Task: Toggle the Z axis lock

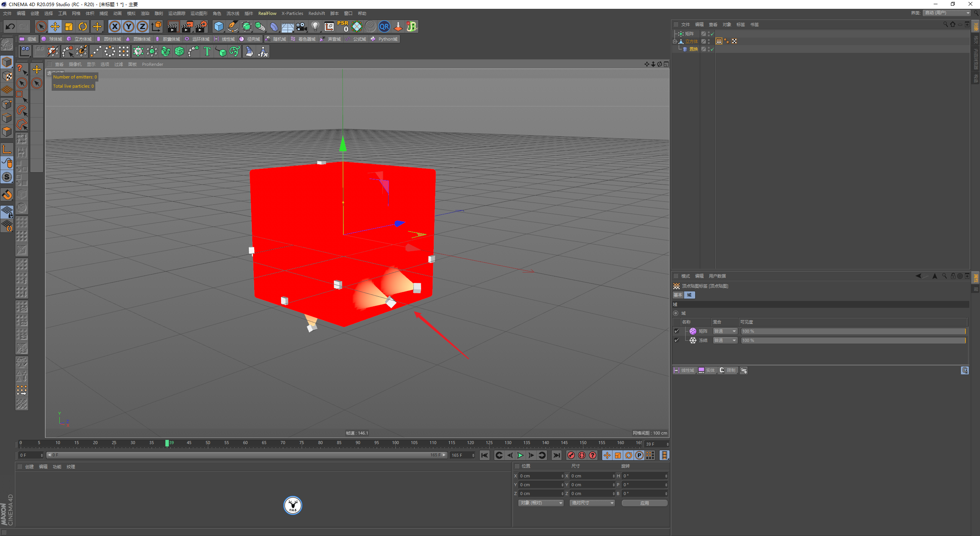Action: 142,26
